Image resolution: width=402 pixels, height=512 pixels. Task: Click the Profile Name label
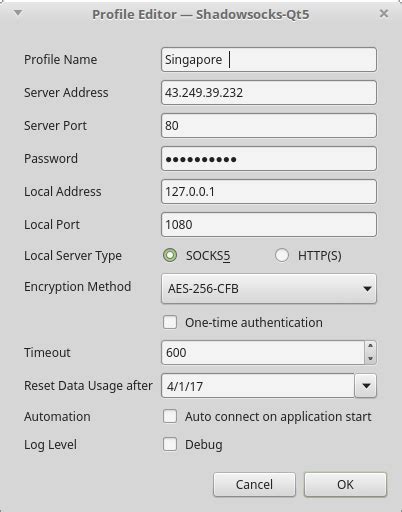(60, 60)
